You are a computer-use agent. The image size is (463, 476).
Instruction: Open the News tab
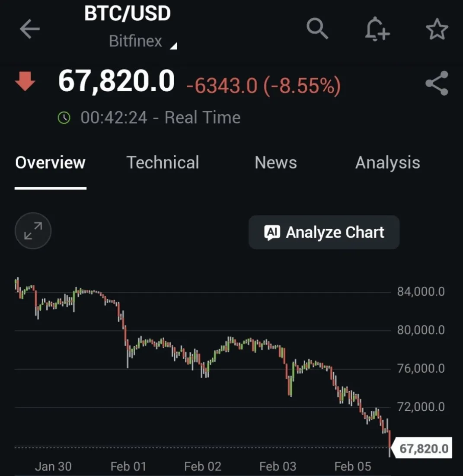coord(276,163)
